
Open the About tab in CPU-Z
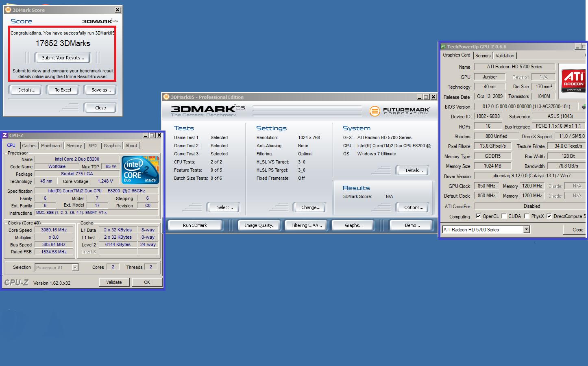coord(131,146)
